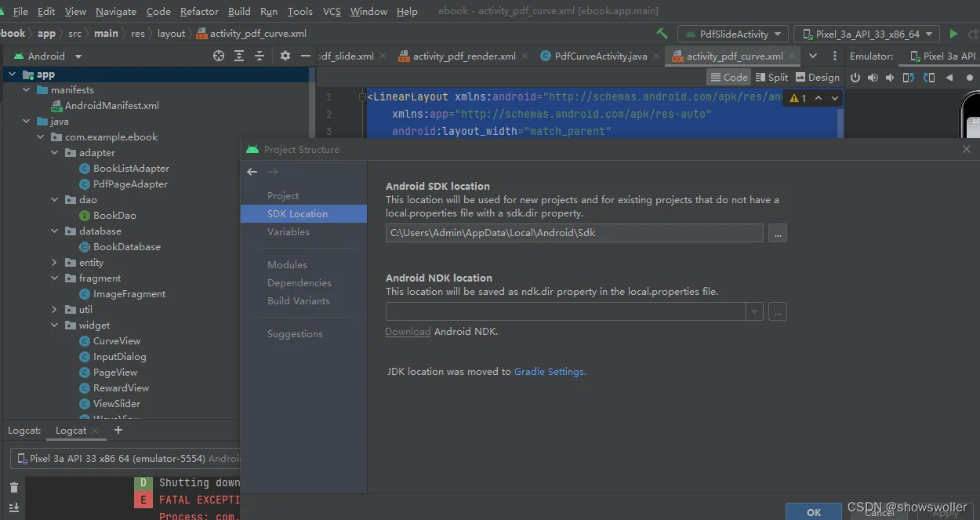Click the emulator power button icon
Image resolution: width=980 pixels, height=520 pixels.
click(855, 78)
